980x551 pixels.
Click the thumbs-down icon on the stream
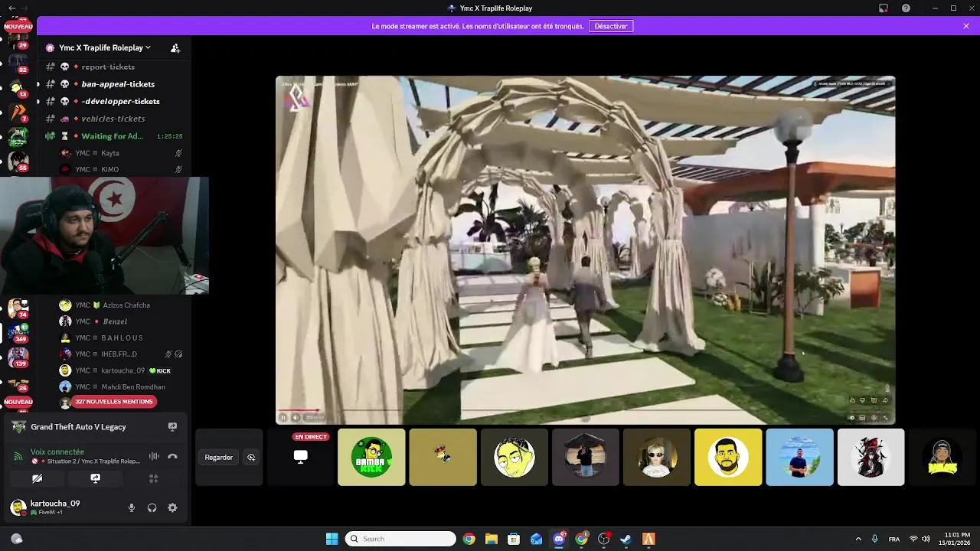tap(863, 400)
